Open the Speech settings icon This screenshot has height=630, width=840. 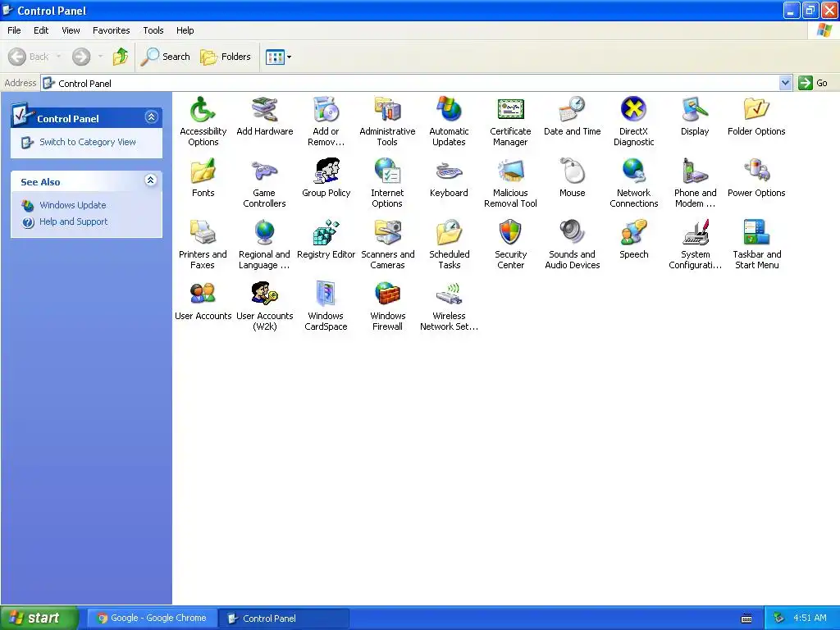634,232
